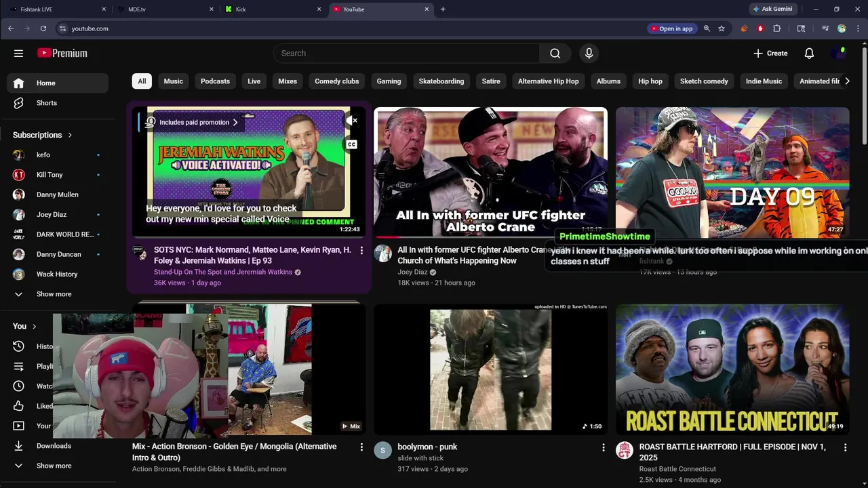Play the DAY 09 fishtank thumbnail
Screen dimensions: 868x488
[732, 172]
